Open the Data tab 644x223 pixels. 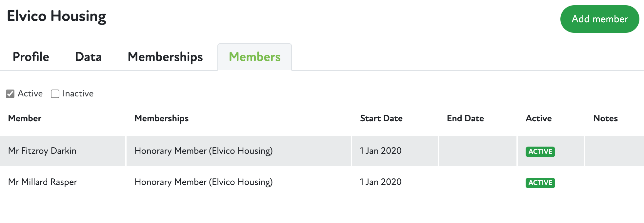click(88, 57)
